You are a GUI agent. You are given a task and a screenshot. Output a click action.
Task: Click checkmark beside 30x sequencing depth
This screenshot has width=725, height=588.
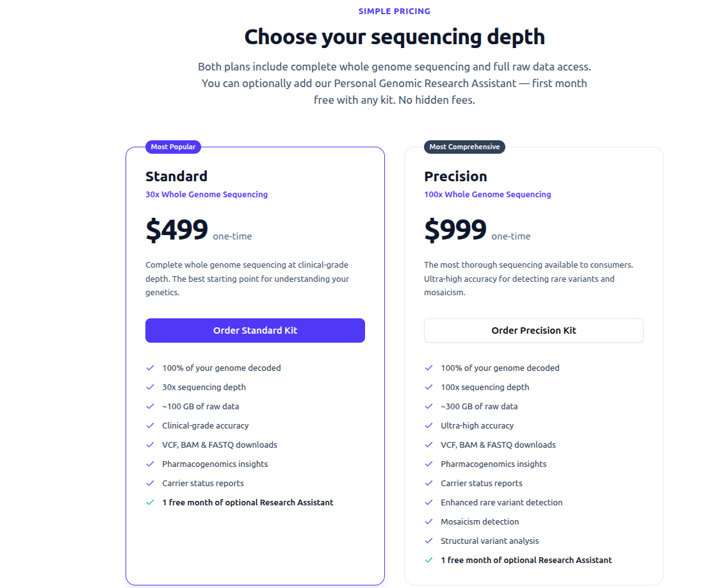coord(151,387)
